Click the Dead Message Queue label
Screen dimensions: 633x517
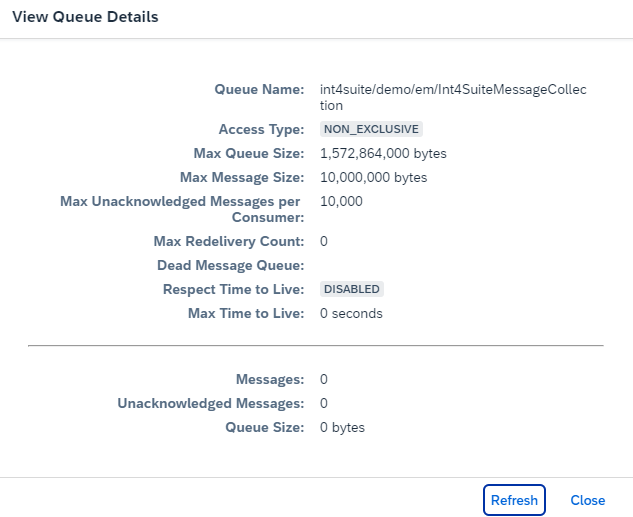(230, 265)
